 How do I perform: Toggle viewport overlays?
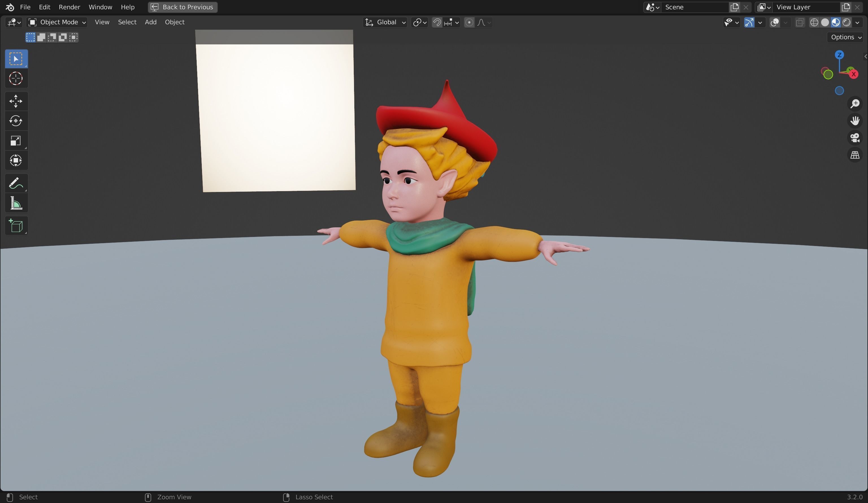coord(774,22)
